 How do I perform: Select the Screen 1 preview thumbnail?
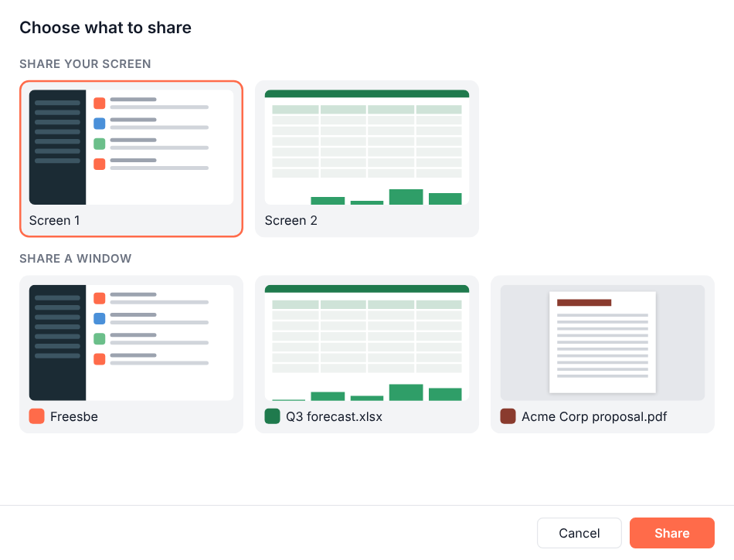click(x=131, y=147)
